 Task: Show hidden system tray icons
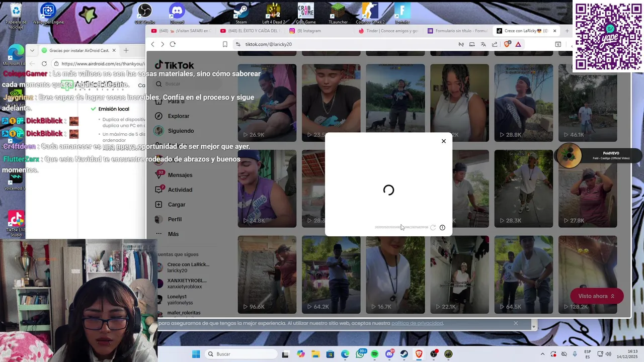point(542,354)
